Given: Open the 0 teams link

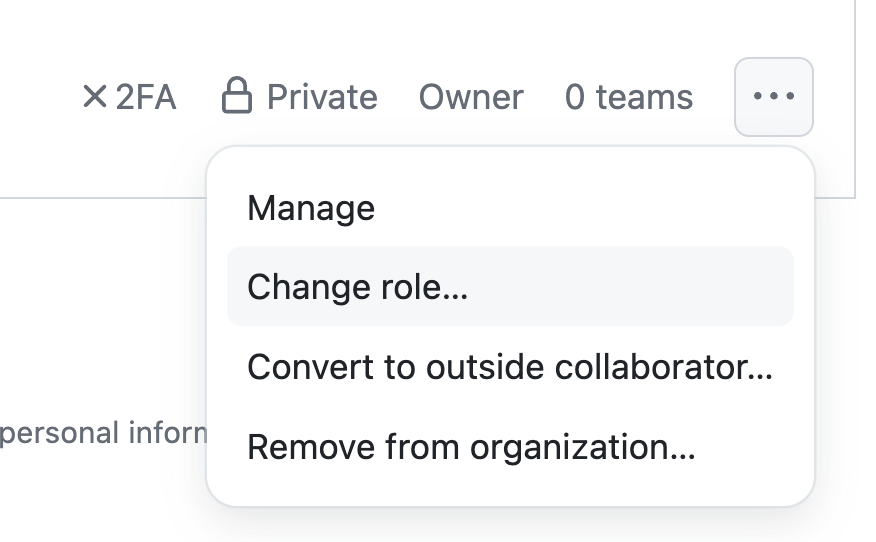Looking at the screenshot, I should (x=629, y=97).
